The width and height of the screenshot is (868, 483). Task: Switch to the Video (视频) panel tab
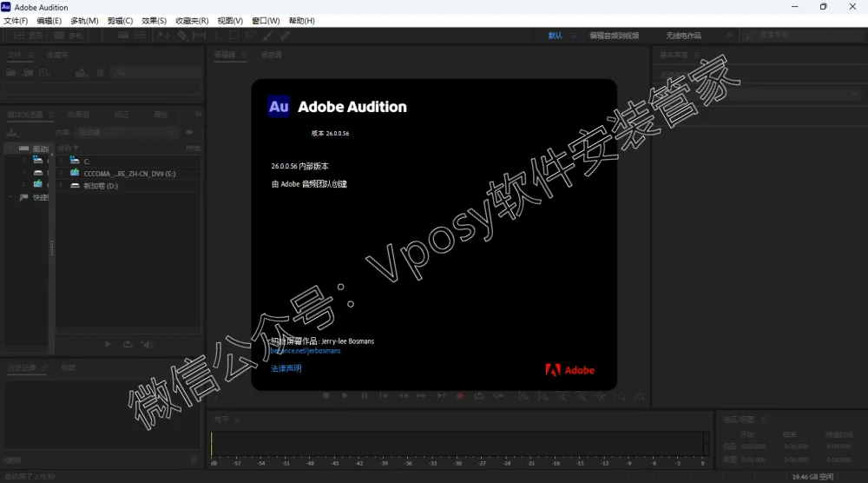[68, 367]
